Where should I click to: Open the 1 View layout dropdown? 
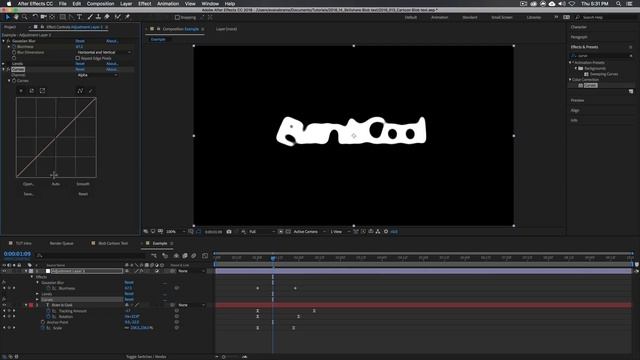(x=340, y=231)
